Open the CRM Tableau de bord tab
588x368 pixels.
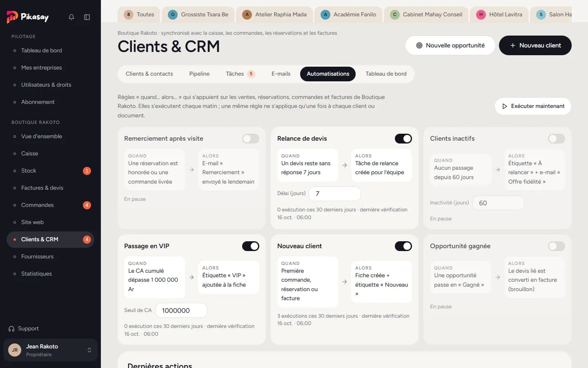(386, 74)
